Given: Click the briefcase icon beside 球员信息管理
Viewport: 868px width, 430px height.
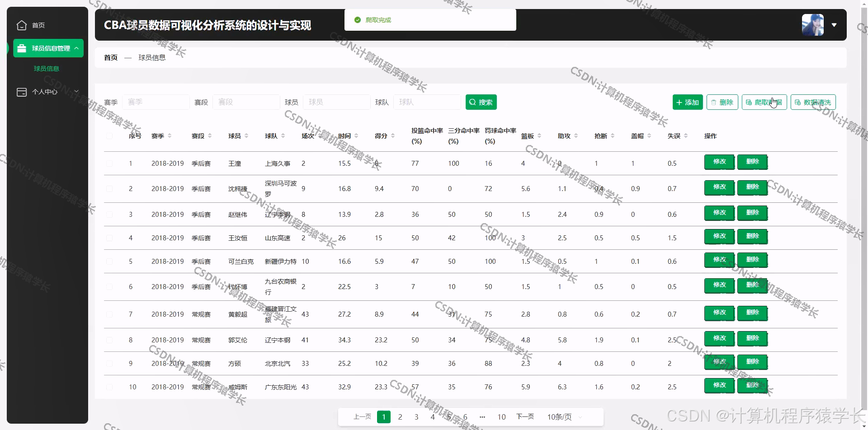Looking at the screenshot, I should tap(22, 48).
